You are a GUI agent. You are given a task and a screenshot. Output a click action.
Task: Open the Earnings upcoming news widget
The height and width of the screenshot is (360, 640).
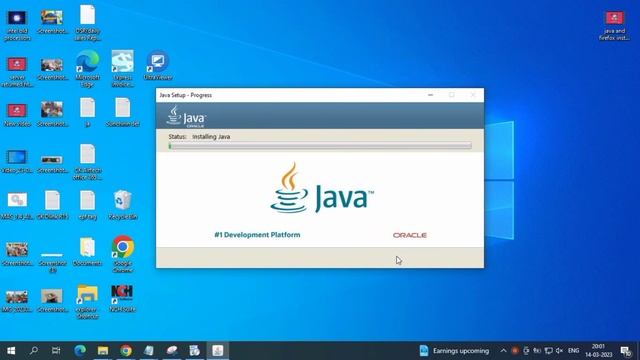click(x=454, y=351)
